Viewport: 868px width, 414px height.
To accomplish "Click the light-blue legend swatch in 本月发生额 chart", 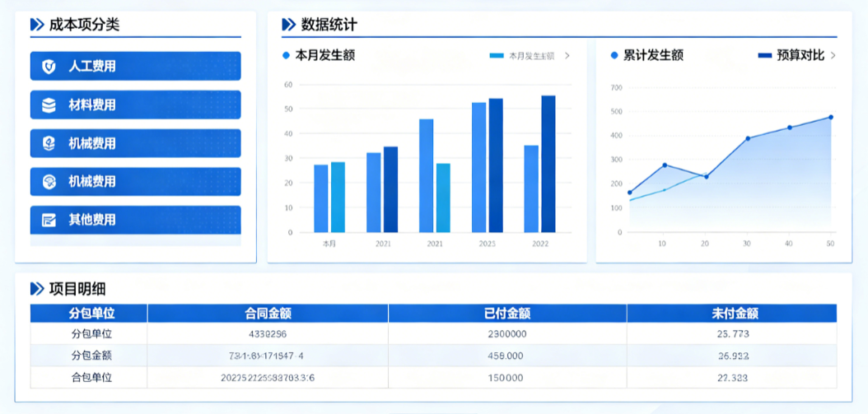I will [x=497, y=56].
